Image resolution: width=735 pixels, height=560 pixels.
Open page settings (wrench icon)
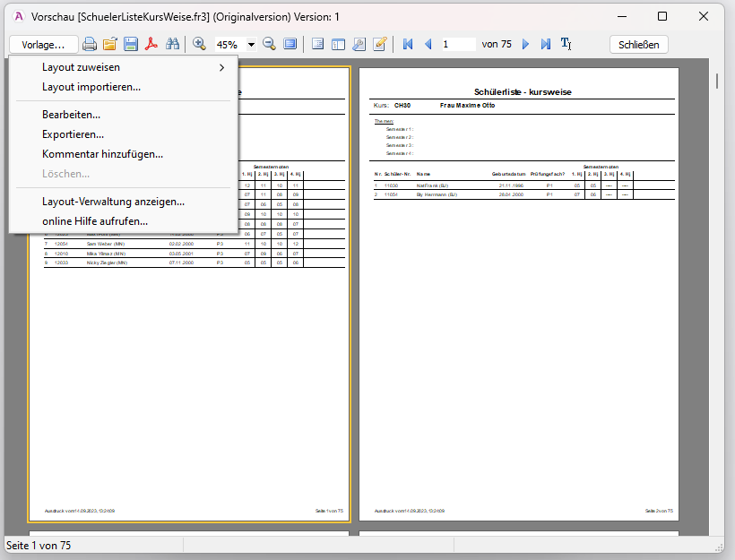pos(359,44)
